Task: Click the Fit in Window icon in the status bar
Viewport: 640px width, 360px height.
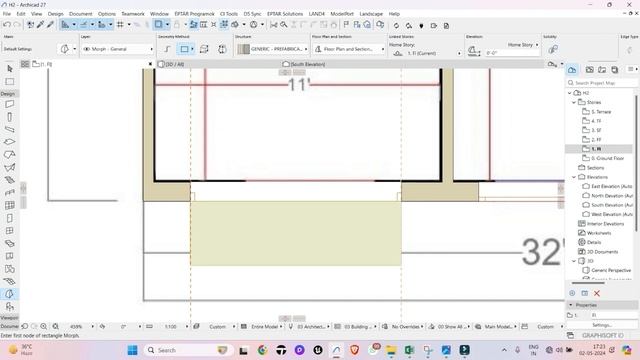Action: (55, 327)
